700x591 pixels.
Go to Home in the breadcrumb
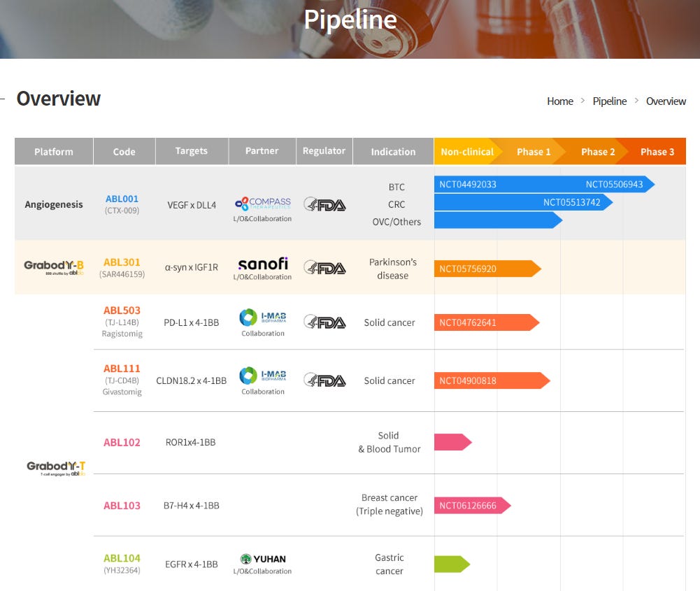coord(560,101)
